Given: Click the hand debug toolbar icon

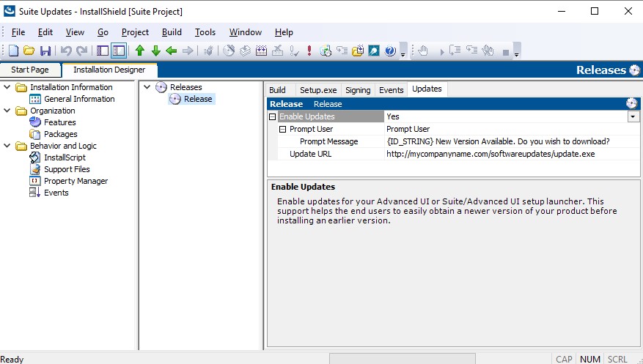Looking at the screenshot, I should pos(423,51).
